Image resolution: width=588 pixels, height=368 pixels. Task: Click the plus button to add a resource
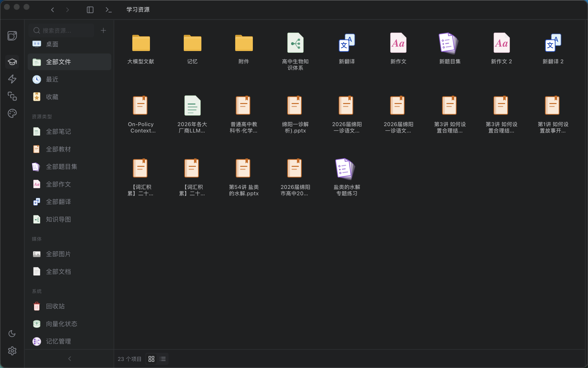pos(103,30)
